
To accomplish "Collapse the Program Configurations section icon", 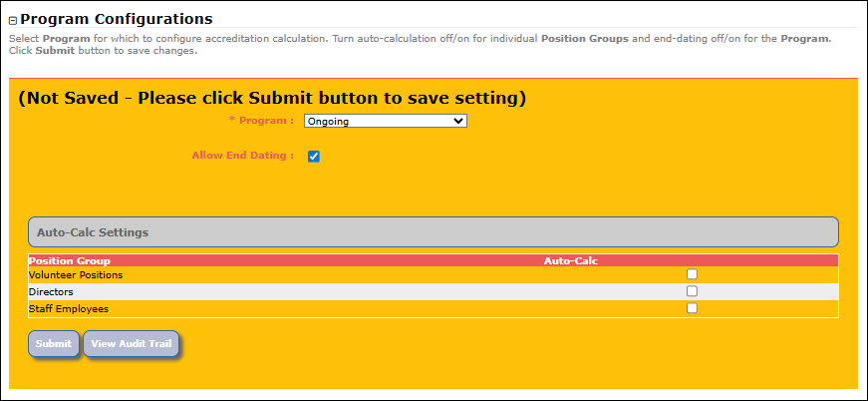I will pos(13,21).
